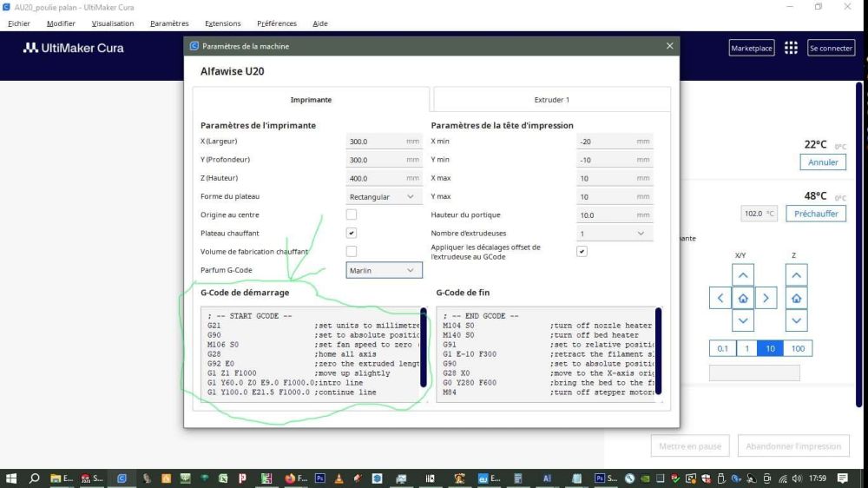Screen dimensions: 868x488
Task: Switch to Cura in the taskbar
Action: [122, 478]
